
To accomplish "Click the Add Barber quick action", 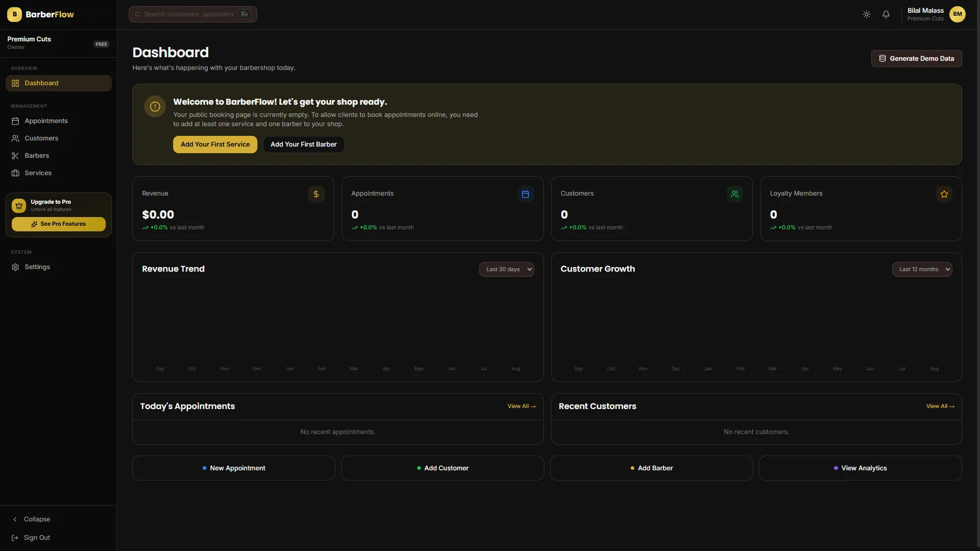I will click(651, 468).
